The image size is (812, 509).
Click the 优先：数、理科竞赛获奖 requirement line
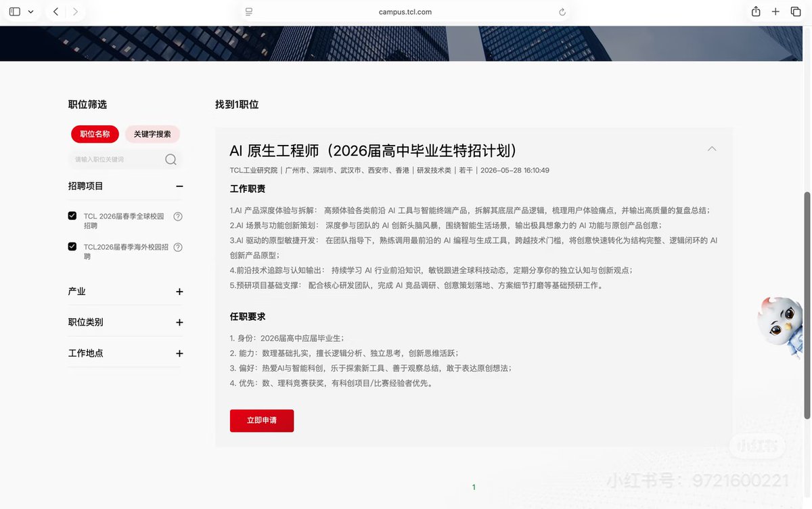pos(331,383)
